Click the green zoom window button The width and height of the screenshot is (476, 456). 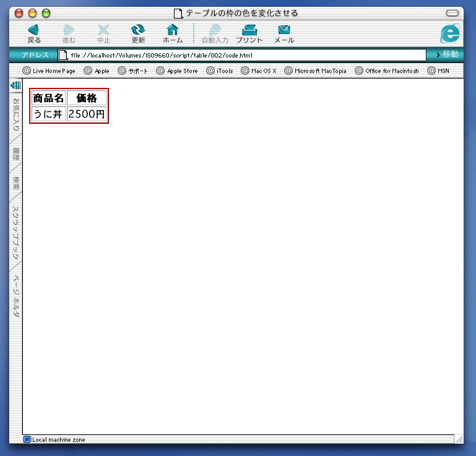pos(46,13)
